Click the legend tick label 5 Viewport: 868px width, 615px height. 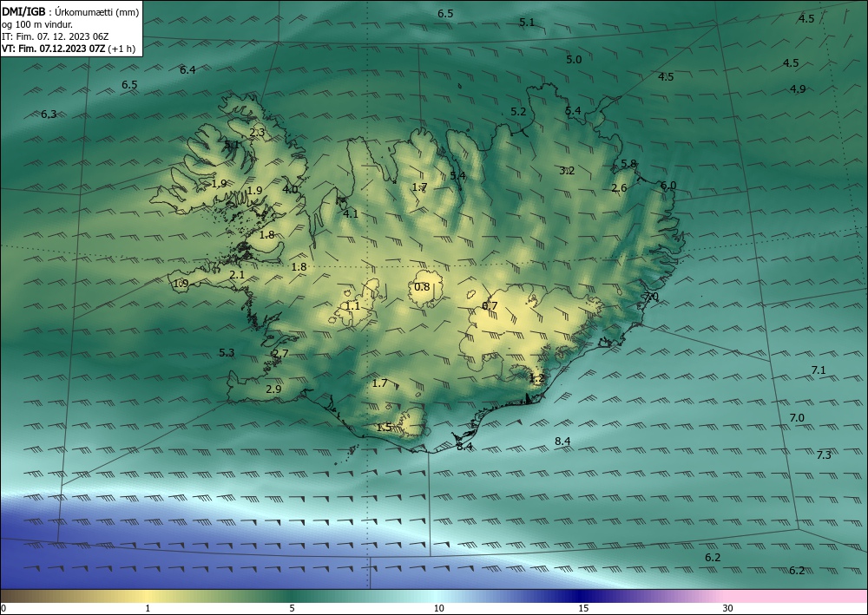(x=292, y=608)
